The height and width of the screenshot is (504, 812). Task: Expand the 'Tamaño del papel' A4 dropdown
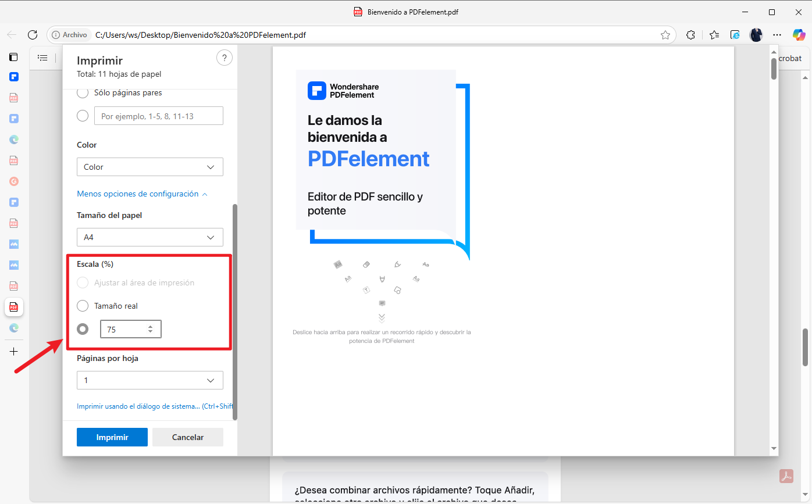[x=149, y=237]
